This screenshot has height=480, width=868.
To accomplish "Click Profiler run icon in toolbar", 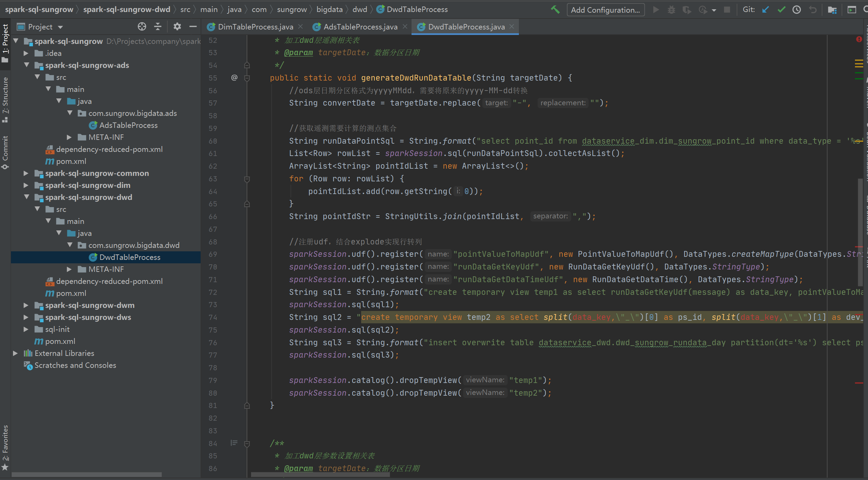I will (703, 10).
